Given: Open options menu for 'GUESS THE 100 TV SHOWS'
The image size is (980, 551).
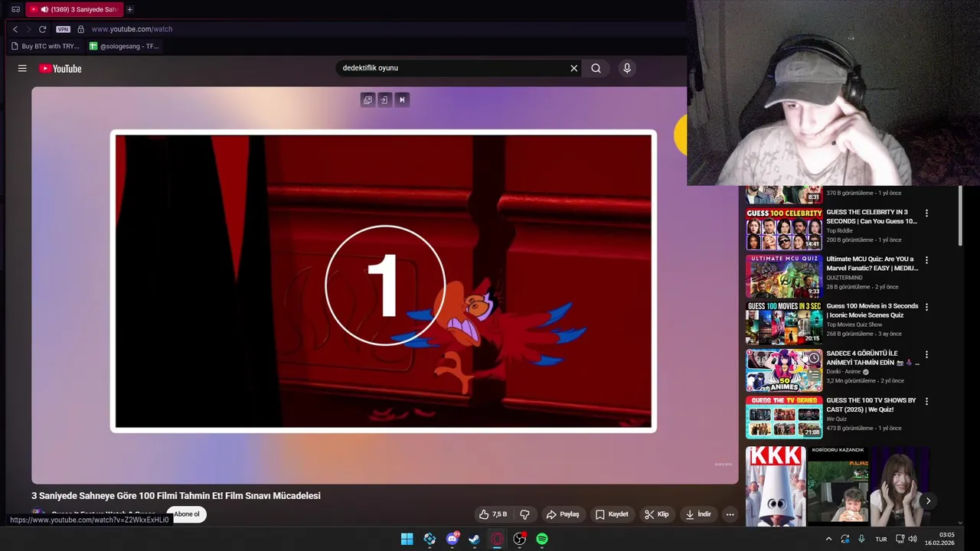Looking at the screenshot, I should pyautogui.click(x=926, y=401).
